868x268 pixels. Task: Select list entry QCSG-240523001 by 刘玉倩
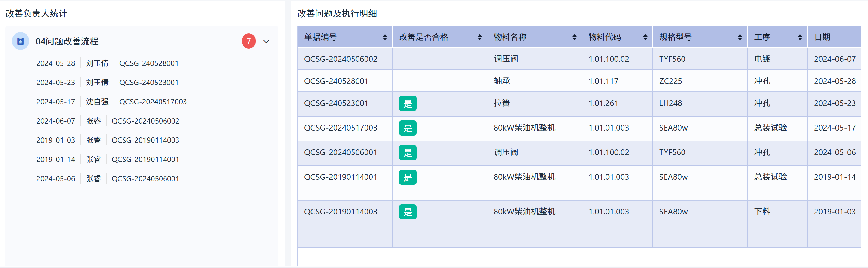click(107, 82)
